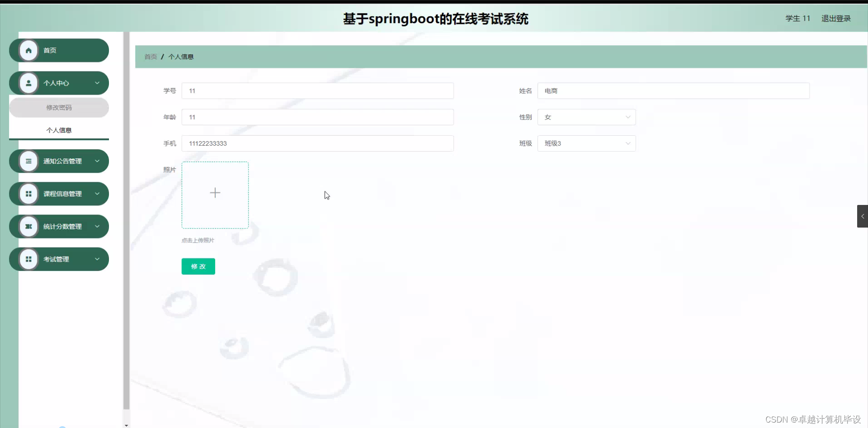This screenshot has width=868, height=428.
Task: Click the icon for 统计分数管理
Action: (x=28, y=226)
